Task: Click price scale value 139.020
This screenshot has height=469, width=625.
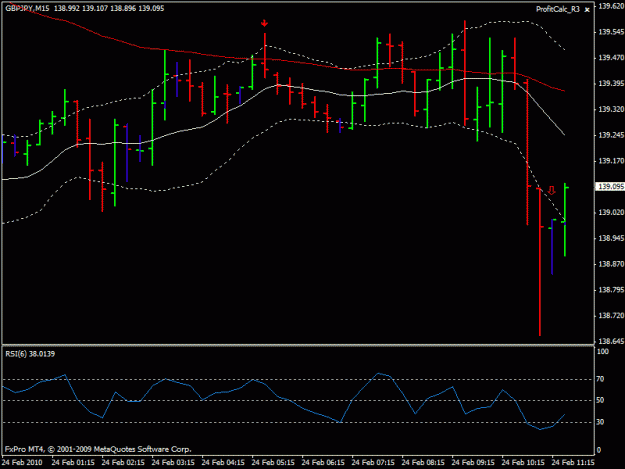Action: tap(611, 212)
